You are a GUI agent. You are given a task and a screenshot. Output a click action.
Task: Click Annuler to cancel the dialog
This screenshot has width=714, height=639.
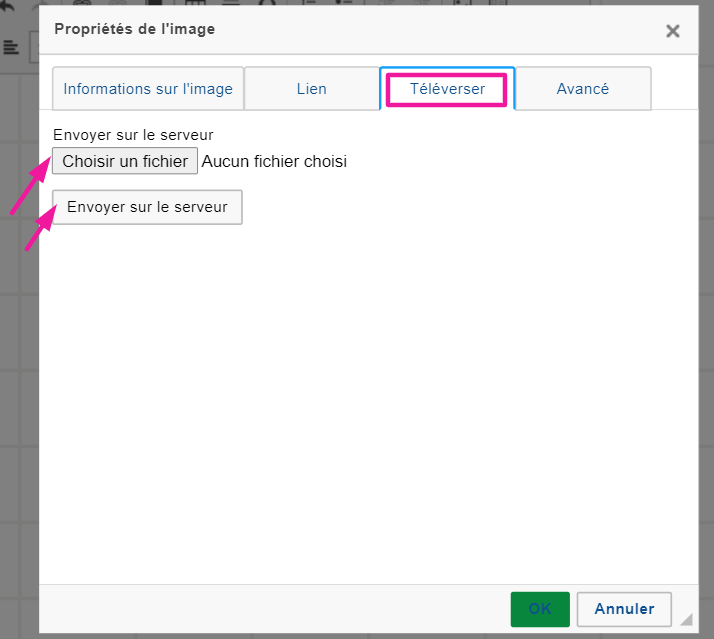(624, 609)
